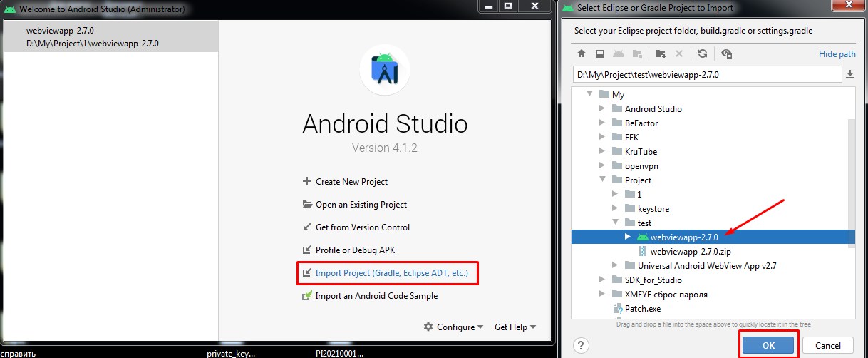Collapse the My folder node

tap(589, 94)
